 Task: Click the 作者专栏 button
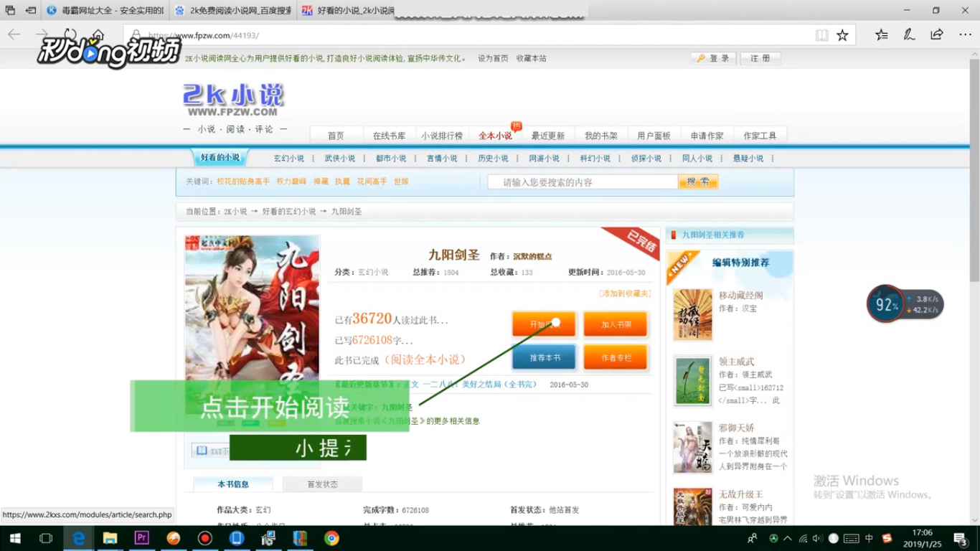(x=616, y=357)
